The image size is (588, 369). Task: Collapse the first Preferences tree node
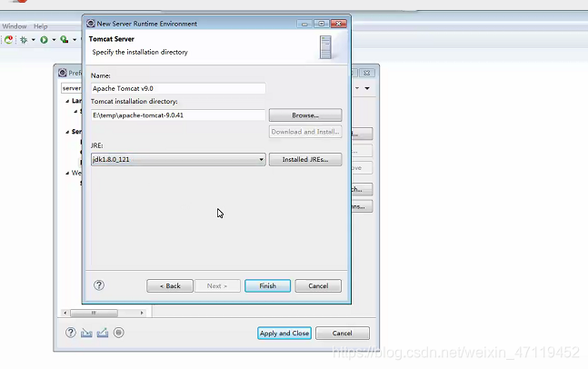[x=67, y=101]
